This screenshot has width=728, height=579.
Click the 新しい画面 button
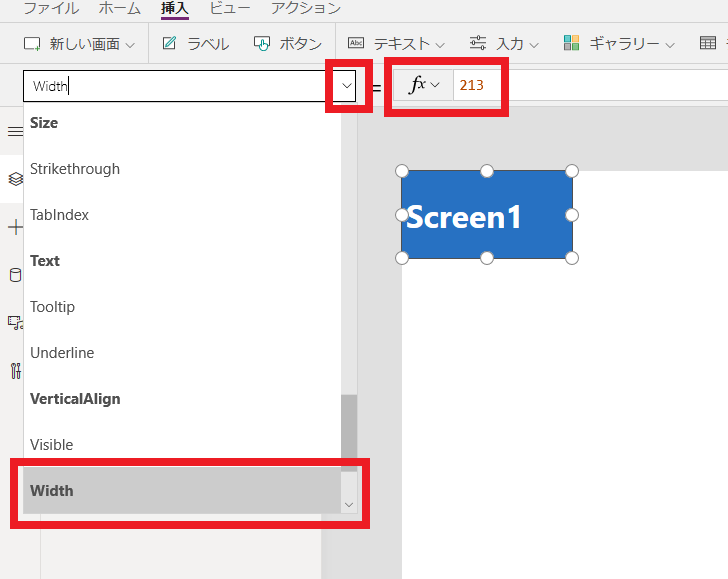pyautogui.click(x=79, y=44)
